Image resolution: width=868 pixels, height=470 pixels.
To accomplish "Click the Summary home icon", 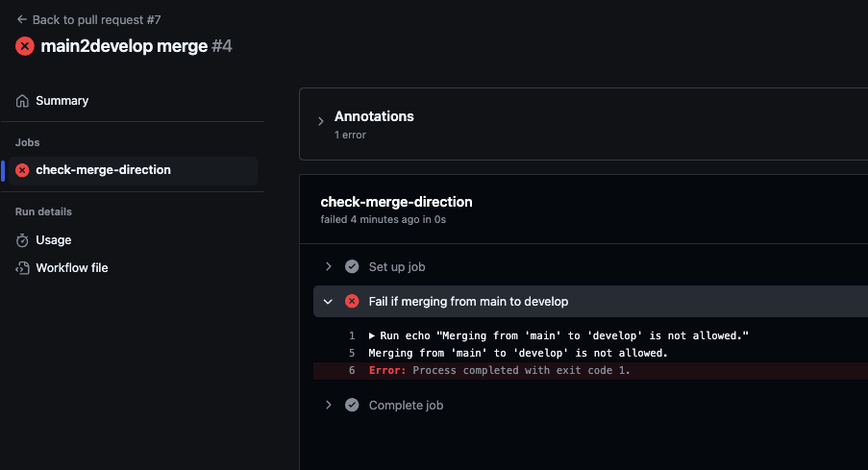I will pos(22,101).
